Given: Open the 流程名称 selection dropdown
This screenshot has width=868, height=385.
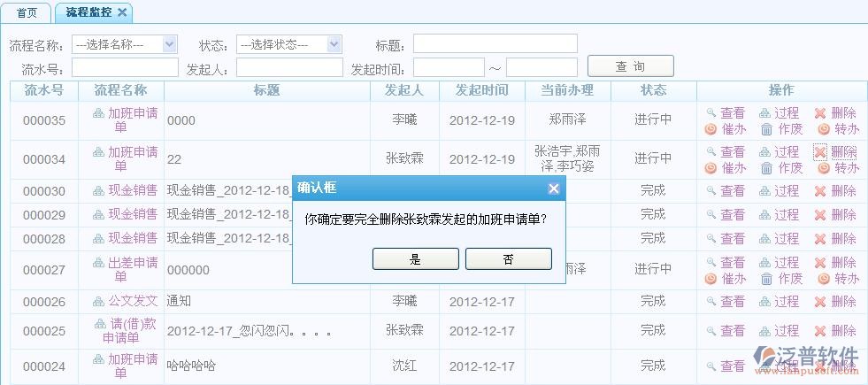Looking at the screenshot, I should (124, 44).
